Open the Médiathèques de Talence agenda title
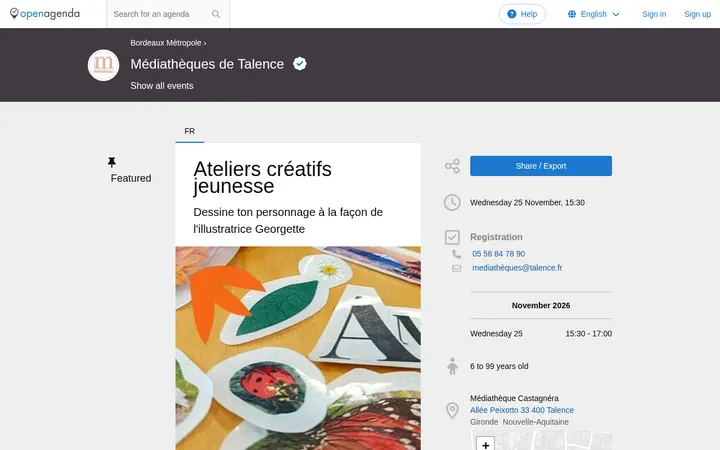720x450 pixels. pyautogui.click(x=207, y=64)
